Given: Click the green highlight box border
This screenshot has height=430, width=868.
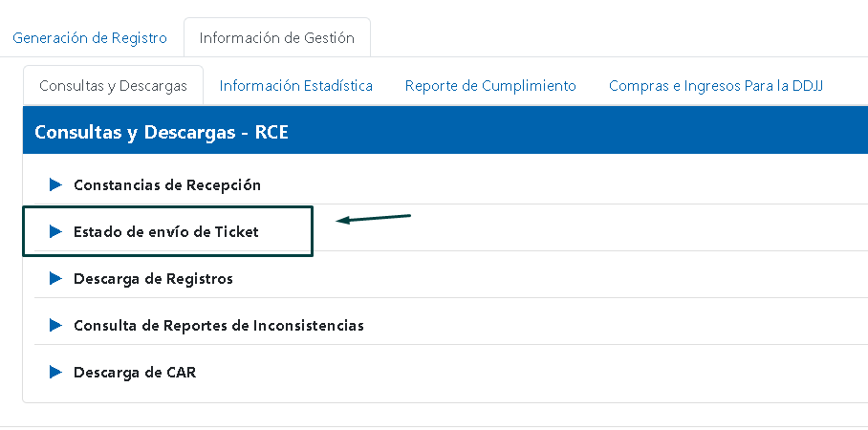Looking at the screenshot, I should (x=312, y=231).
